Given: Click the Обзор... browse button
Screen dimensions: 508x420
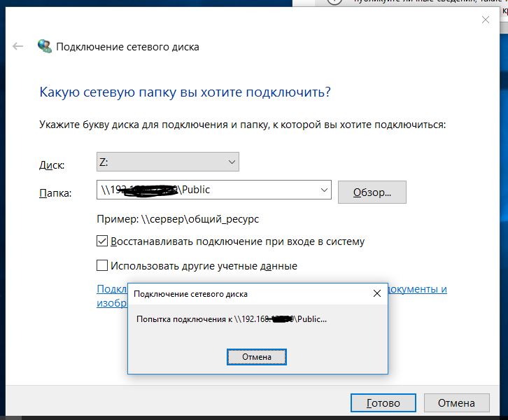Looking at the screenshot, I should point(372,192).
